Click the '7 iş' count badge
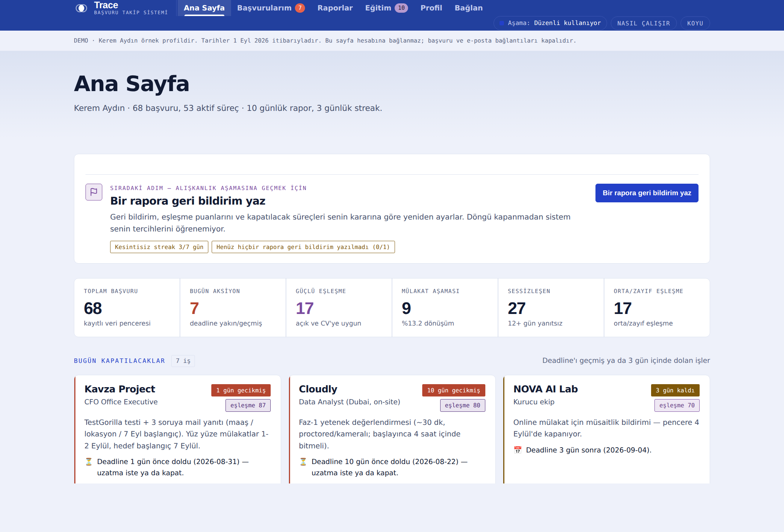Image resolution: width=784 pixels, height=532 pixels. [x=183, y=361]
